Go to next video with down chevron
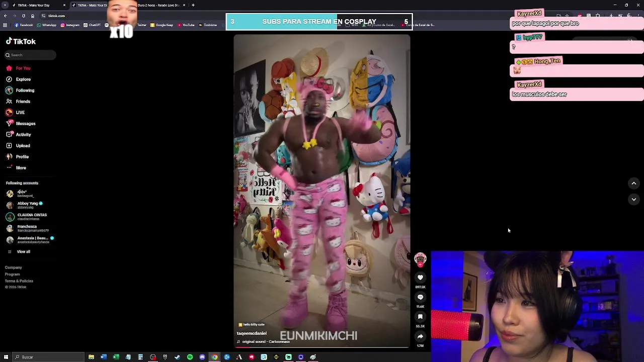The height and width of the screenshot is (362, 644). [634, 200]
